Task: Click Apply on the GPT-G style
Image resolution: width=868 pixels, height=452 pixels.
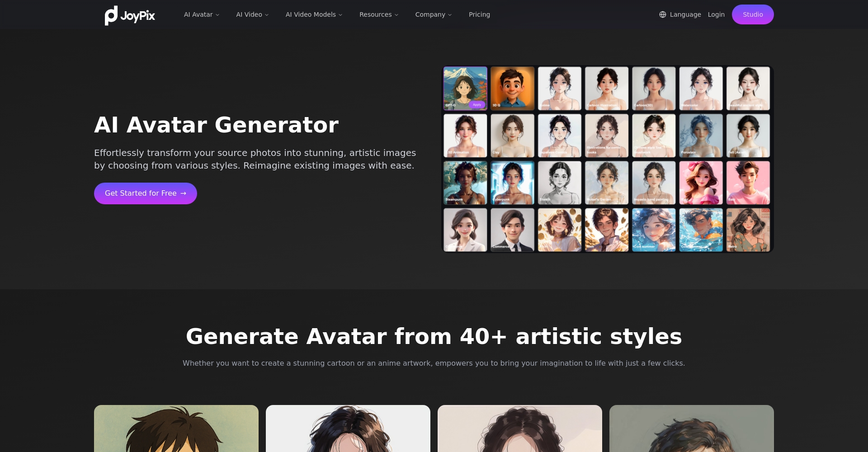Action: click(x=477, y=105)
